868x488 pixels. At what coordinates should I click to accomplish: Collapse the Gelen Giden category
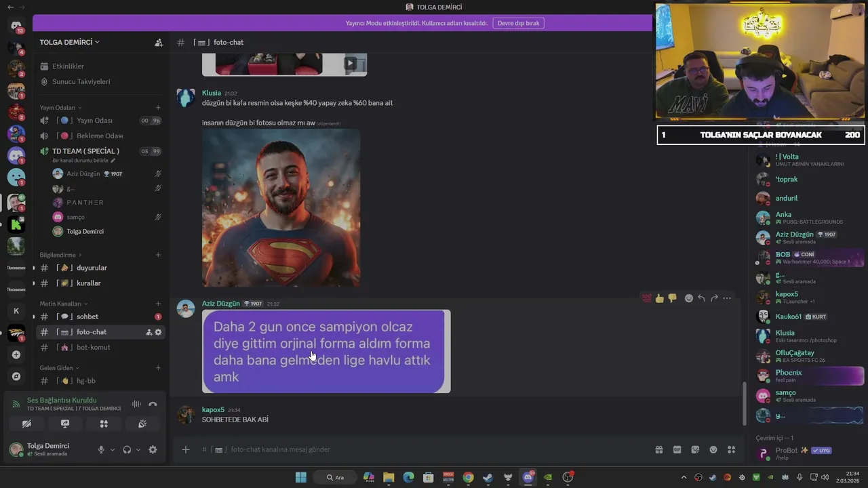point(59,368)
